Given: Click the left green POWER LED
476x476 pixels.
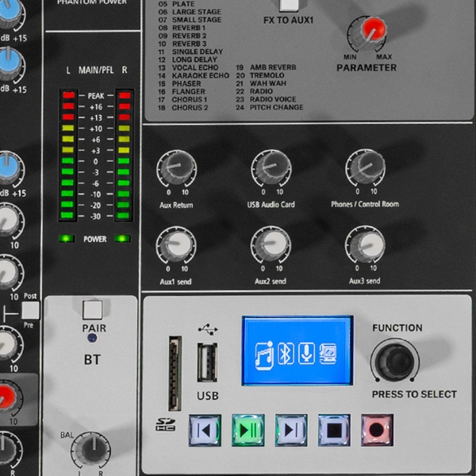Looking at the screenshot, I should click(67, 239).
